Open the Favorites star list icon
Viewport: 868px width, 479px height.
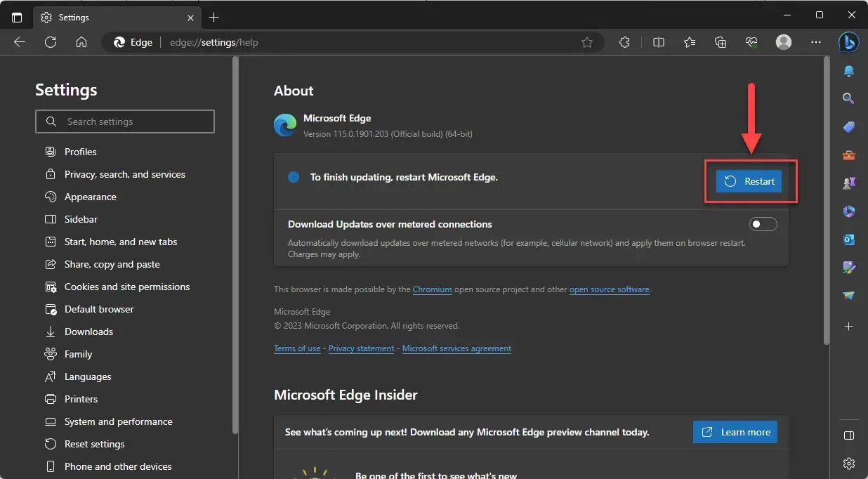[x=690, y=42]
